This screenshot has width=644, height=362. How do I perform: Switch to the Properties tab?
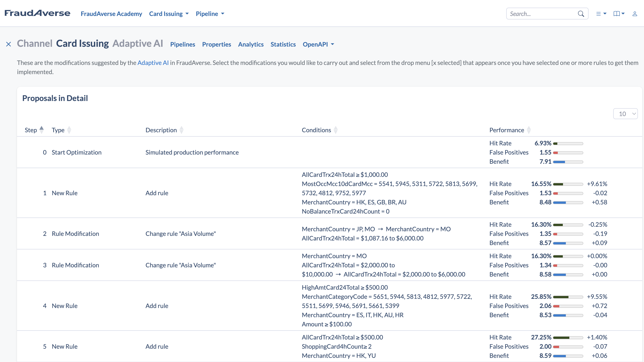[217, 44]
